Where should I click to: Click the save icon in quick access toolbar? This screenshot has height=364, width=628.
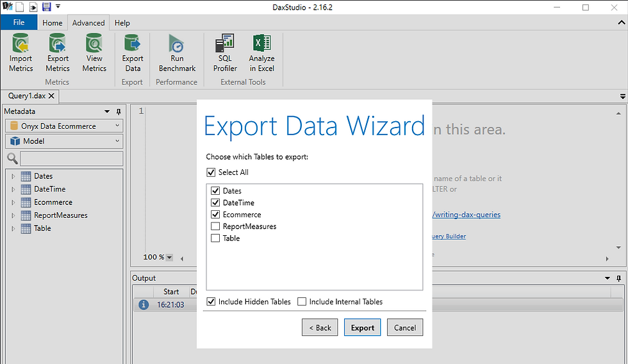[46, 6]
